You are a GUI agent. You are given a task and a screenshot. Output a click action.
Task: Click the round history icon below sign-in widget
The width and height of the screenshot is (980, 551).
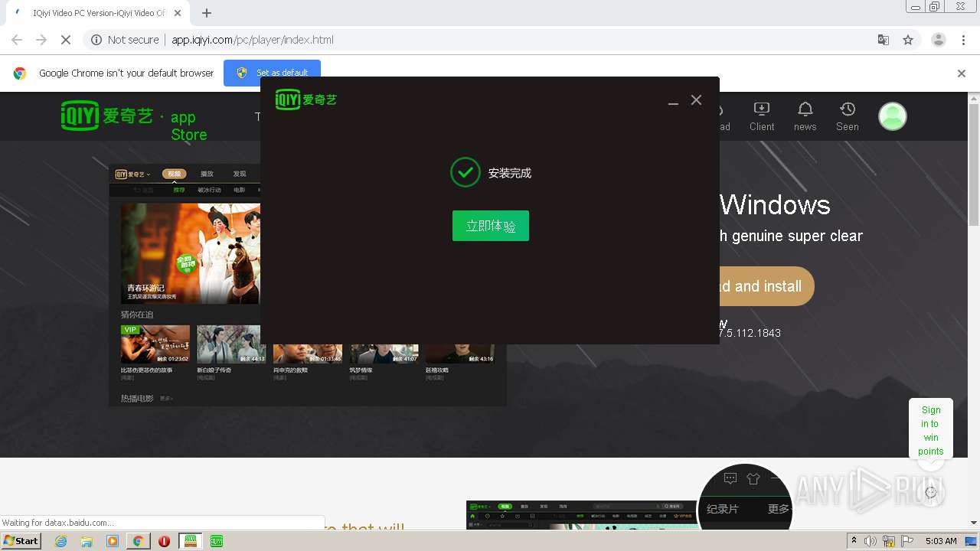tap(931, 492)
